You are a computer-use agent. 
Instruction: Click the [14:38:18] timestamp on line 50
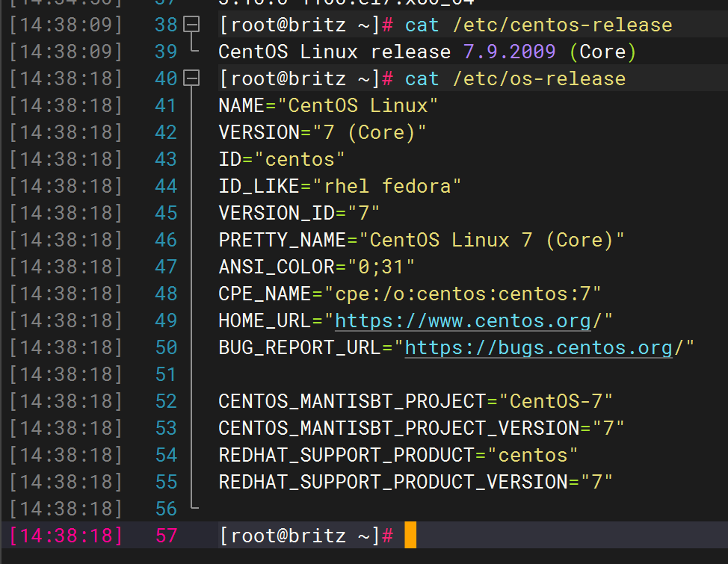(66, 347)
